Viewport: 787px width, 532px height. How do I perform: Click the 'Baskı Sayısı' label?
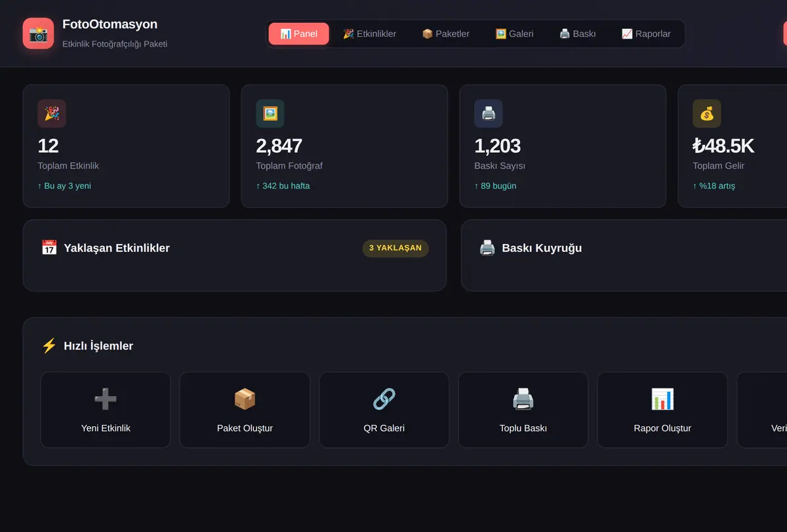pos(500,166)
